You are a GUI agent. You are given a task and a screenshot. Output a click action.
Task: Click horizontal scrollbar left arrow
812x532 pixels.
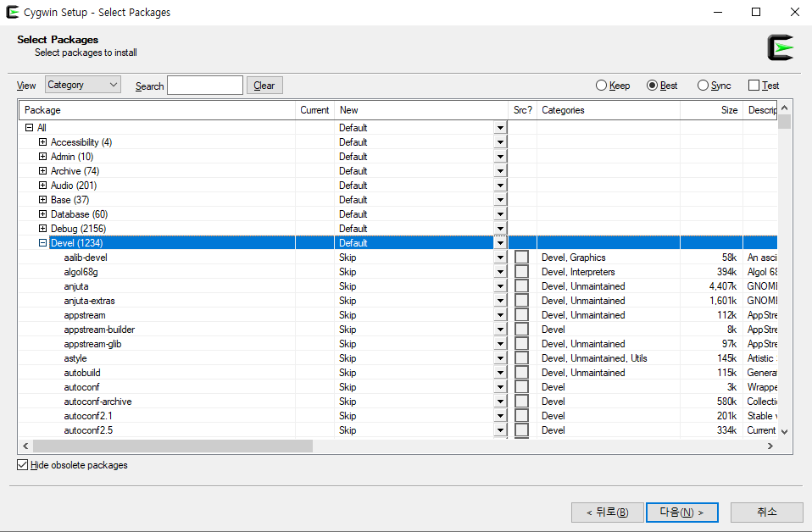tap(25, 446)
